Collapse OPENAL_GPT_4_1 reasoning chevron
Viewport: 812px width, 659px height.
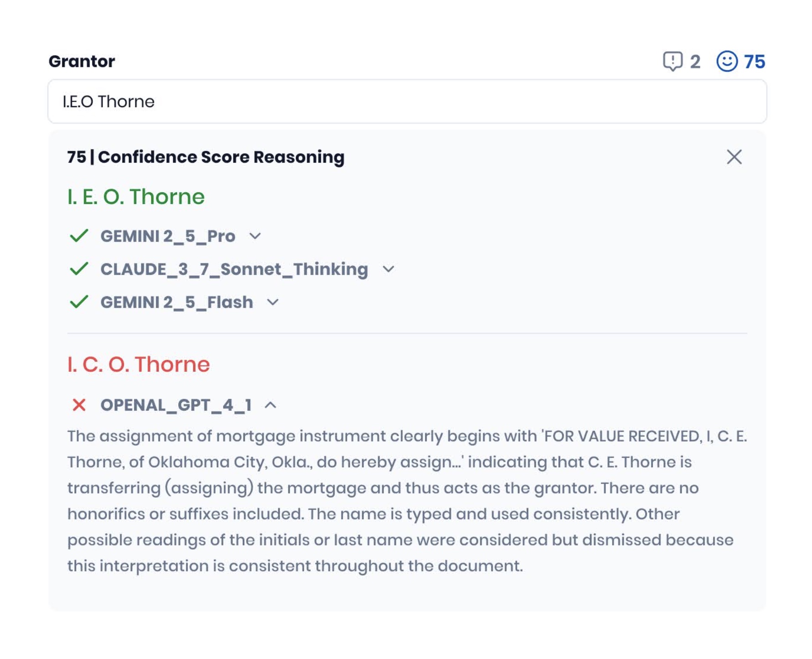(x=271, y=405)
